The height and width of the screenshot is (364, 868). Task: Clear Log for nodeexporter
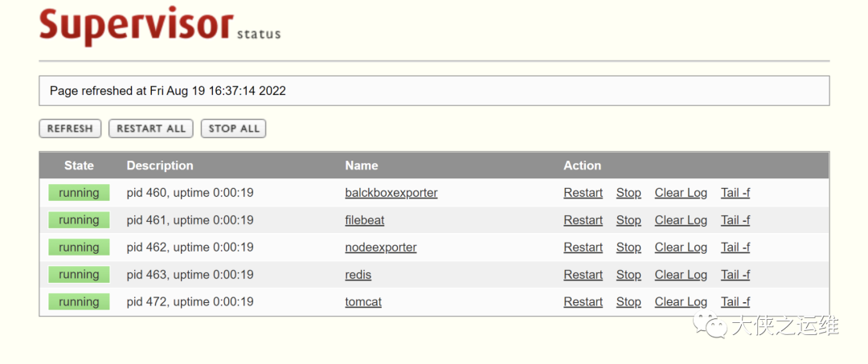(681, 247)
